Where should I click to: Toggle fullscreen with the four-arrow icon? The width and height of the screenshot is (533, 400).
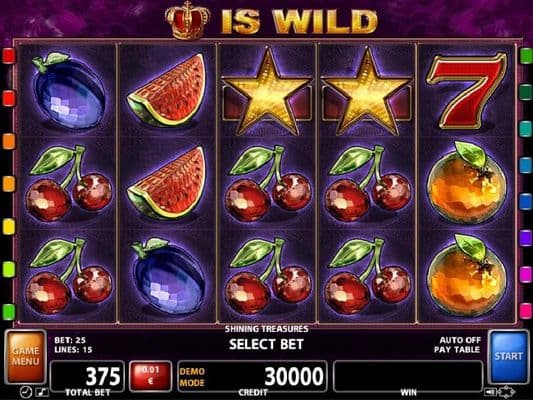coord(506,392)
